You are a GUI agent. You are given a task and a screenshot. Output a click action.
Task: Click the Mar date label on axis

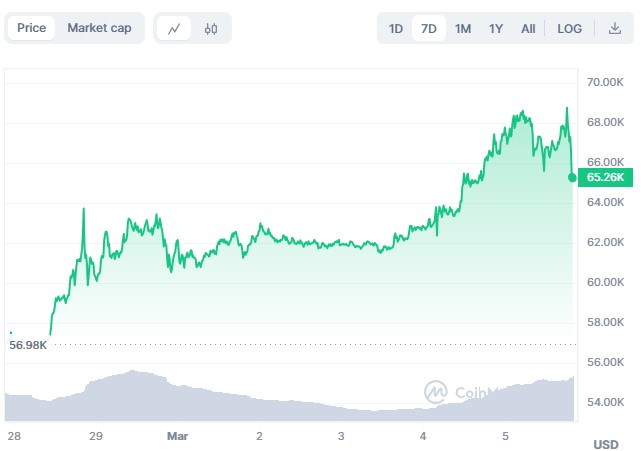tap(176, 436)
